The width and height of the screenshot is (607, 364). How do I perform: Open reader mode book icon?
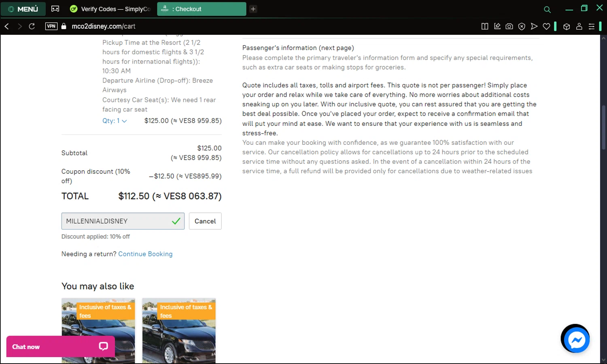(x=485, y=26)
